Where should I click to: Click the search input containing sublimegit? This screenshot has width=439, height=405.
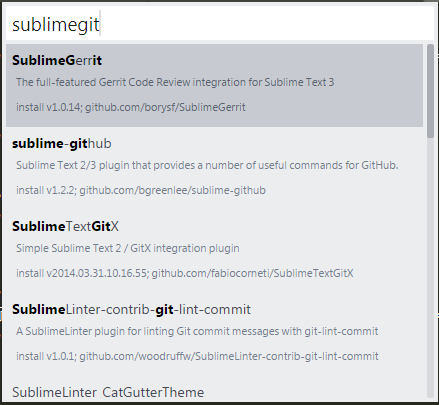click(x=220, y=24)
